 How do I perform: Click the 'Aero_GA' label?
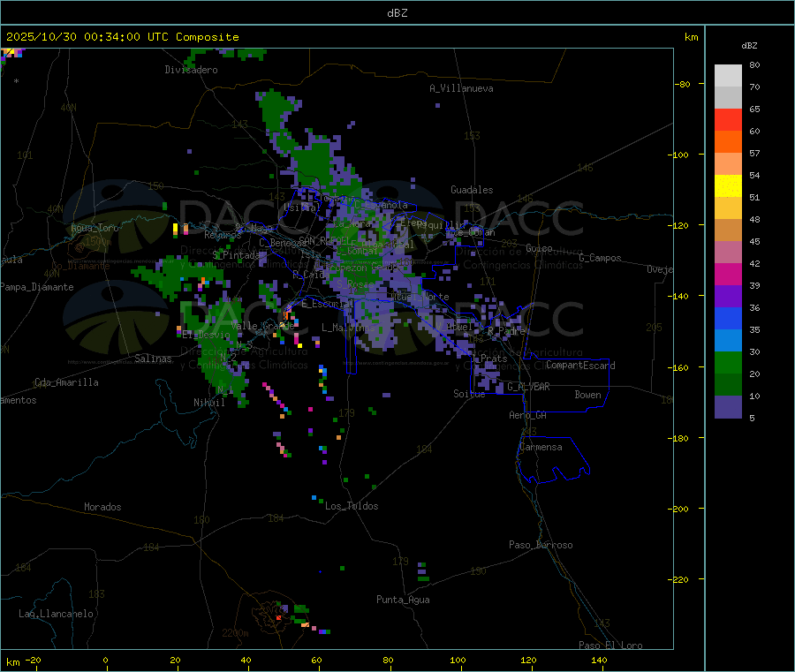pyautogui.click(x=528, y=415)
